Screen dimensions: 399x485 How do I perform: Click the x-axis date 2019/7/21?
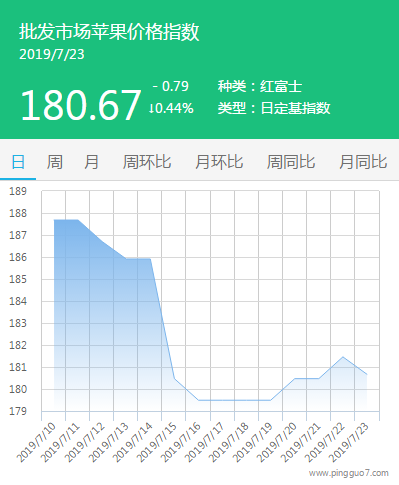point(301,442)
